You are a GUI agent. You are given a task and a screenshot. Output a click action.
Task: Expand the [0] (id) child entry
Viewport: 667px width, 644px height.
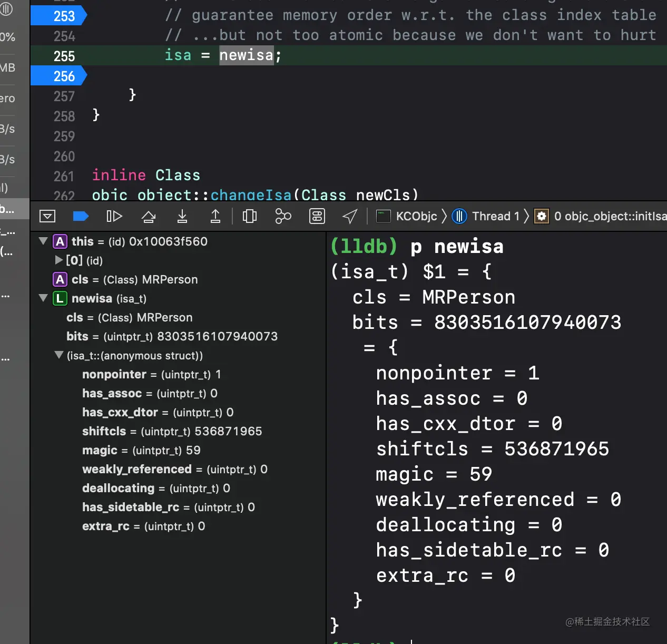click(59, 260)
